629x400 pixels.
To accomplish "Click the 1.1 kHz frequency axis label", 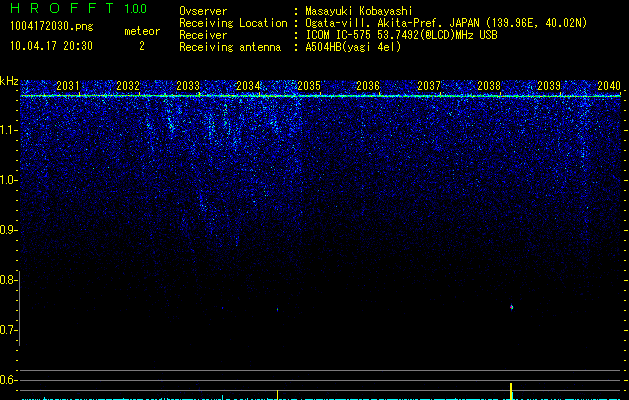I will point(9,130).
